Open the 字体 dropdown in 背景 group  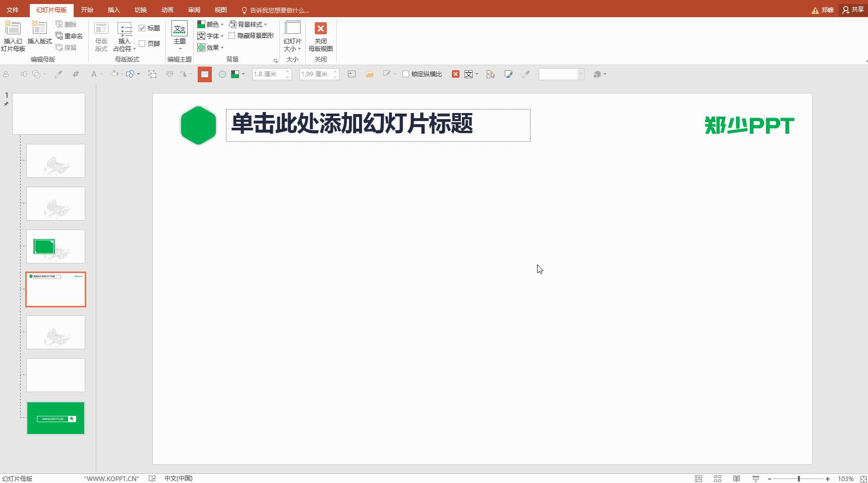coord(211,36)
